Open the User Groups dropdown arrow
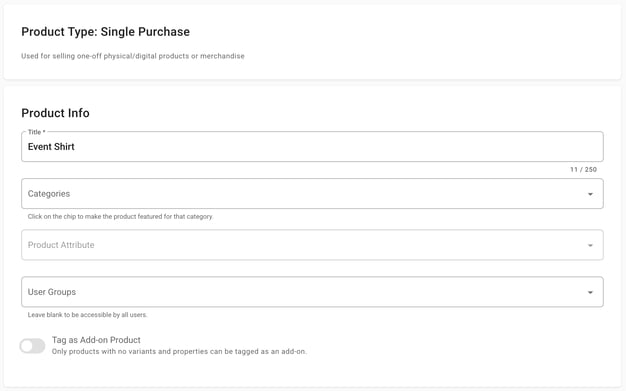This screenshot has width=626, height=391. point(590,292)
